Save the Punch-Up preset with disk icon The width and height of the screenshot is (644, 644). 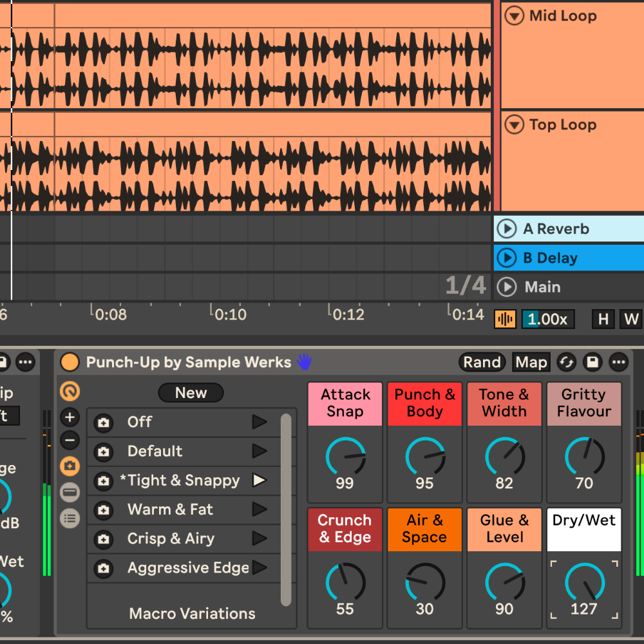[592, 363]
